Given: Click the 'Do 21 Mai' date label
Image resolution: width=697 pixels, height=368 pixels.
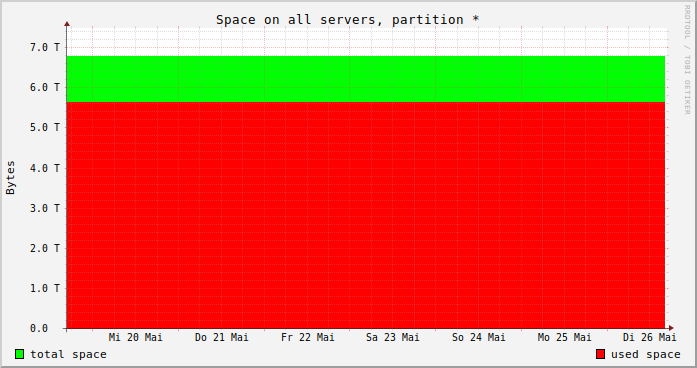Looking at the screenshot, I should 221,338.
